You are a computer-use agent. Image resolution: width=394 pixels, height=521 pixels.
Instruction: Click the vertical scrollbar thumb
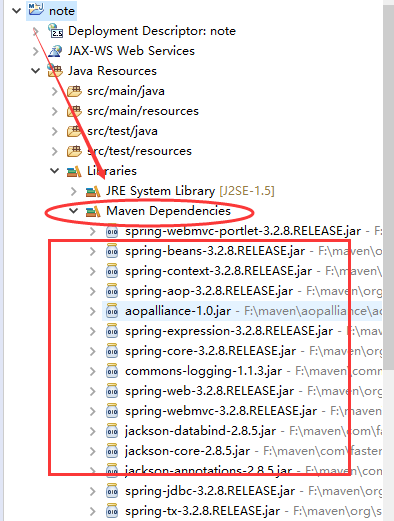click(388, 187)
